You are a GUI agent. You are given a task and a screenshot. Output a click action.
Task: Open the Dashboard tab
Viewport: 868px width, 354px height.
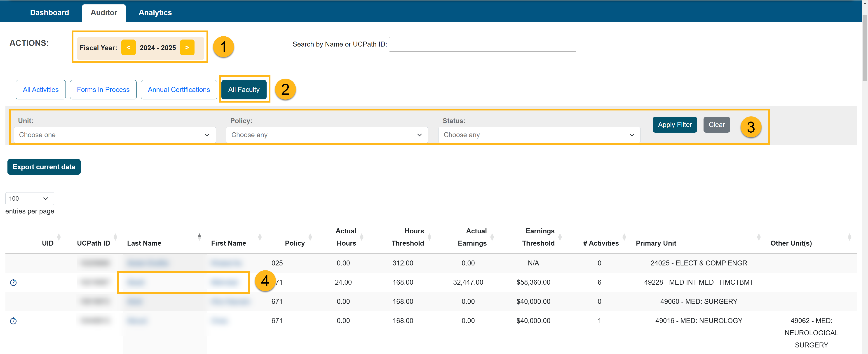(x=49, y=12)
